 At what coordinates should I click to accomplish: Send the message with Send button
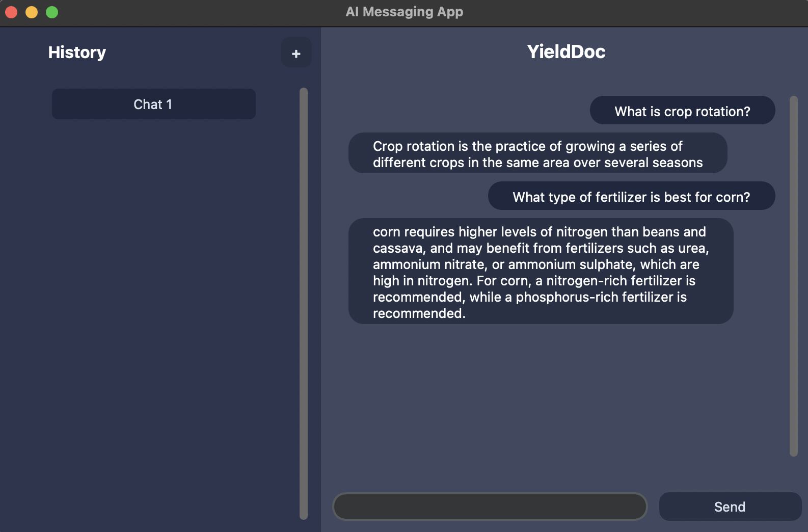pyautogui.click(x=730, y=507)
